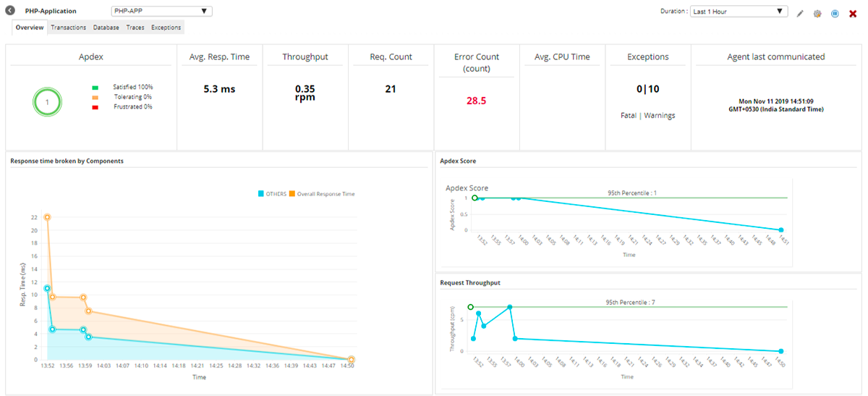The width and height of the screenshot is (868, 396).
Task: Go to the Traces tab
Action: point(135,28)
